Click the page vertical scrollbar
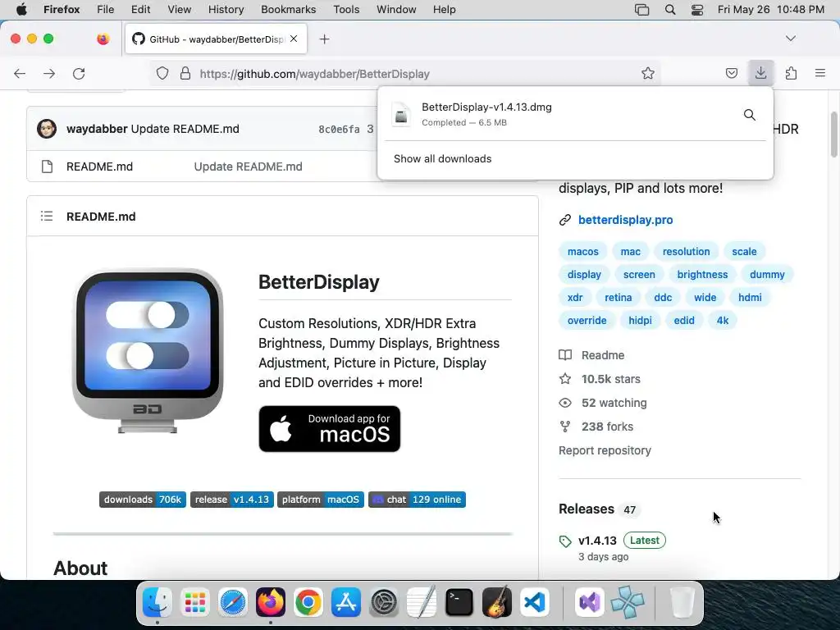 833,134
